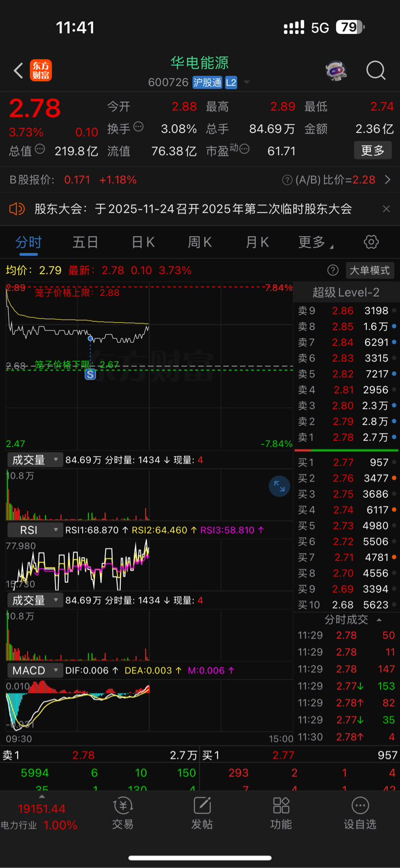Expand the 电力行业 index bar arrow
This screenshot has height=868, width=400.
point(42,797)
